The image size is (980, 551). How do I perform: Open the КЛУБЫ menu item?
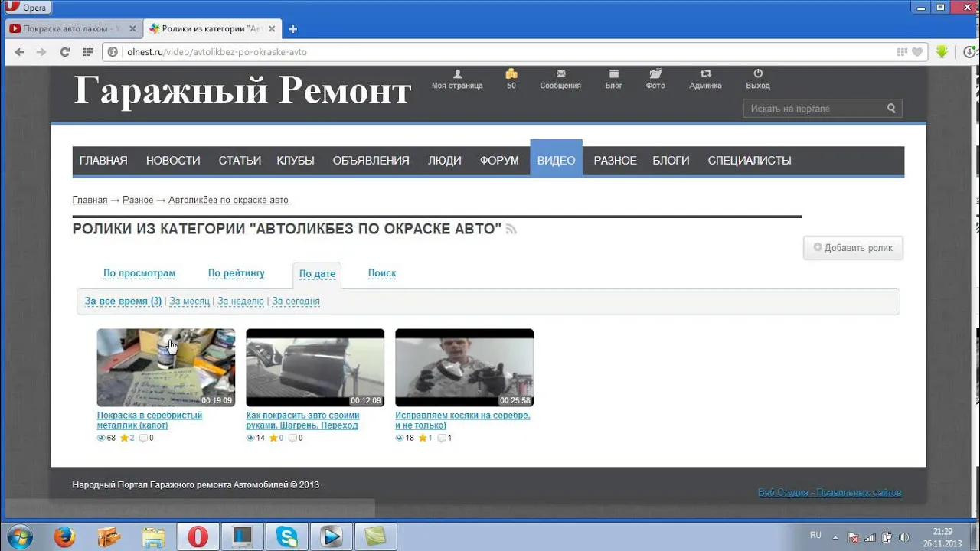tap(296, 161)
